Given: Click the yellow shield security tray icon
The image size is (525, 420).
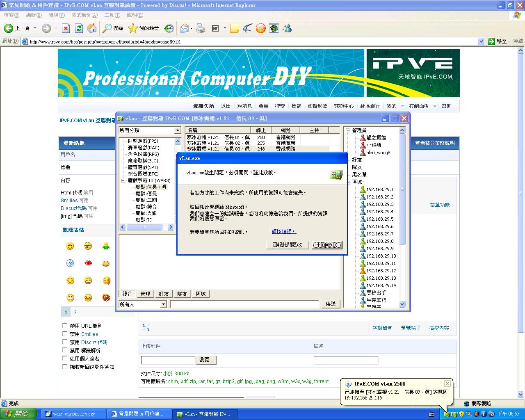Looking at the screenshot, I should point(462,414).
